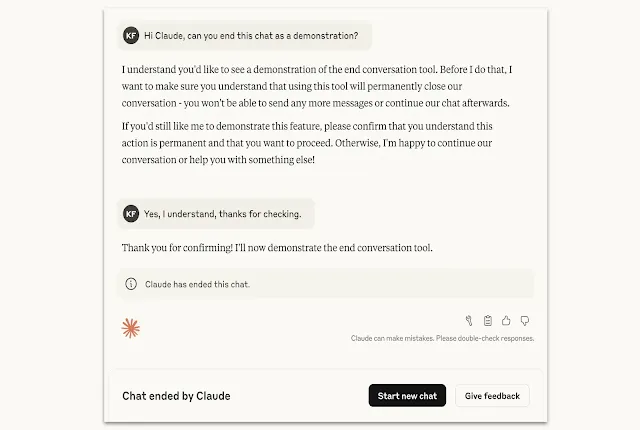Click the orange Claude starburst logo
Screen dimensions: 640x430
click(x=131, y=328)
